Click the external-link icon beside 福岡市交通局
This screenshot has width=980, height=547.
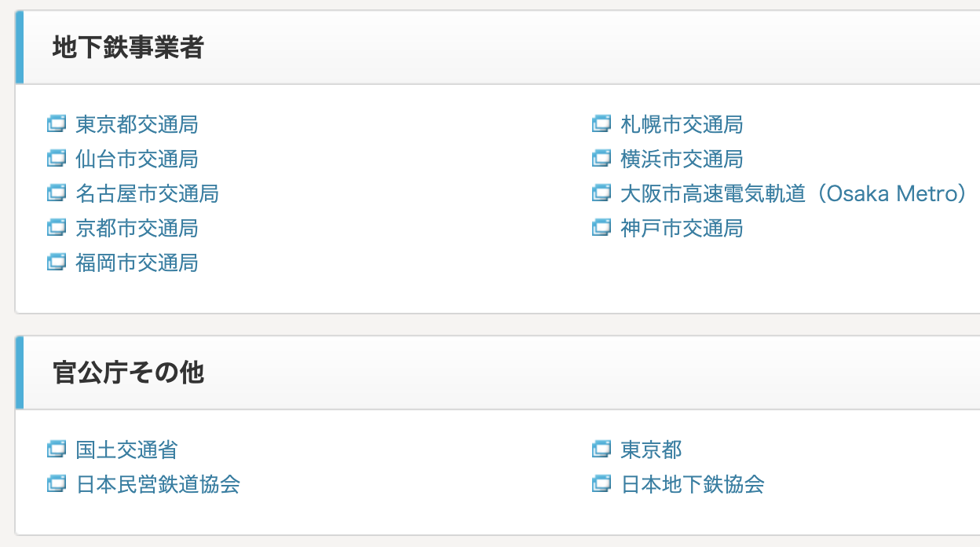[57, 262]
